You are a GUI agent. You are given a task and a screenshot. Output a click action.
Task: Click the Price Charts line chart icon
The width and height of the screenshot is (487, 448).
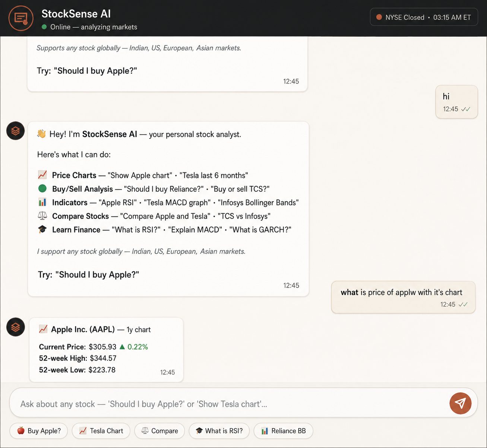[x=42, y=175]
